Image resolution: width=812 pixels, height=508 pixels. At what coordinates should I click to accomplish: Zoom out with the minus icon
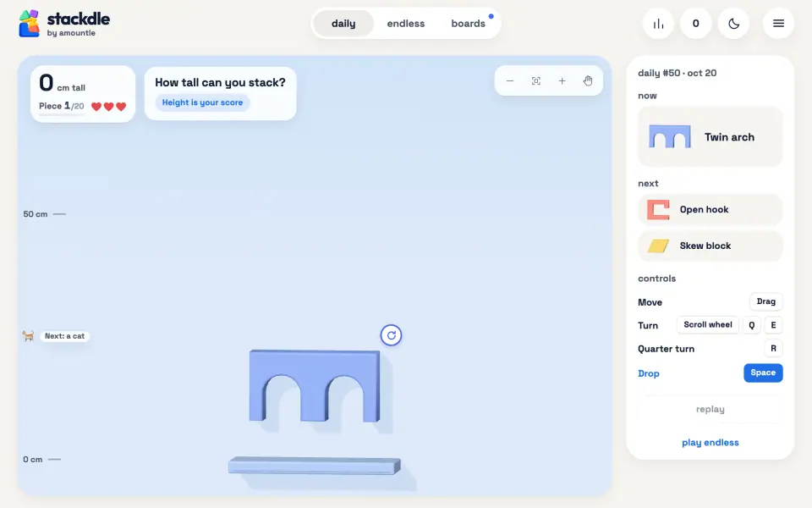(x=510, y=81)
